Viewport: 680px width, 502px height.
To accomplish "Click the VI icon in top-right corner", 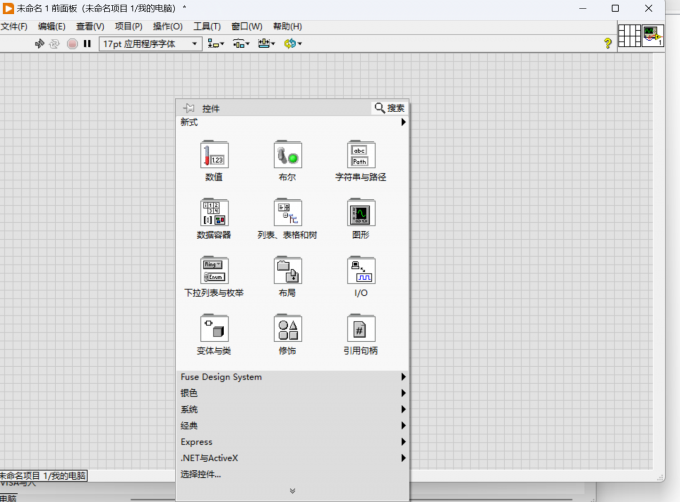I will pos(653,35).
